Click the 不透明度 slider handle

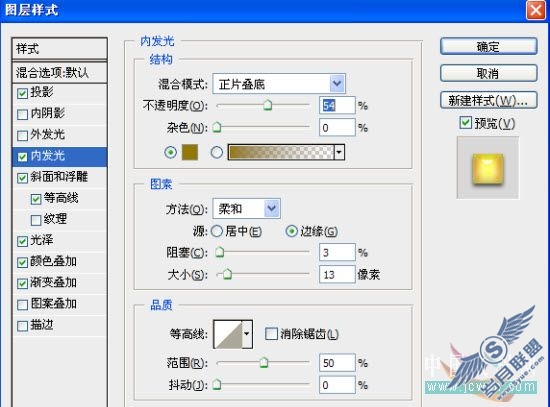point(268,105)
